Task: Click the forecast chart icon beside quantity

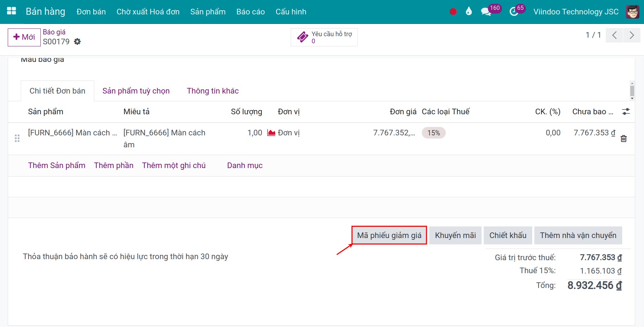Action: (271, 133)
